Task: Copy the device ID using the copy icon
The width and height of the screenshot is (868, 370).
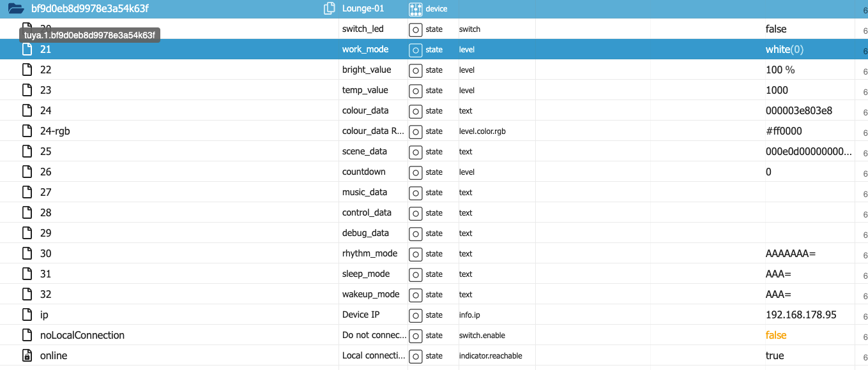Action: (330, 9)
